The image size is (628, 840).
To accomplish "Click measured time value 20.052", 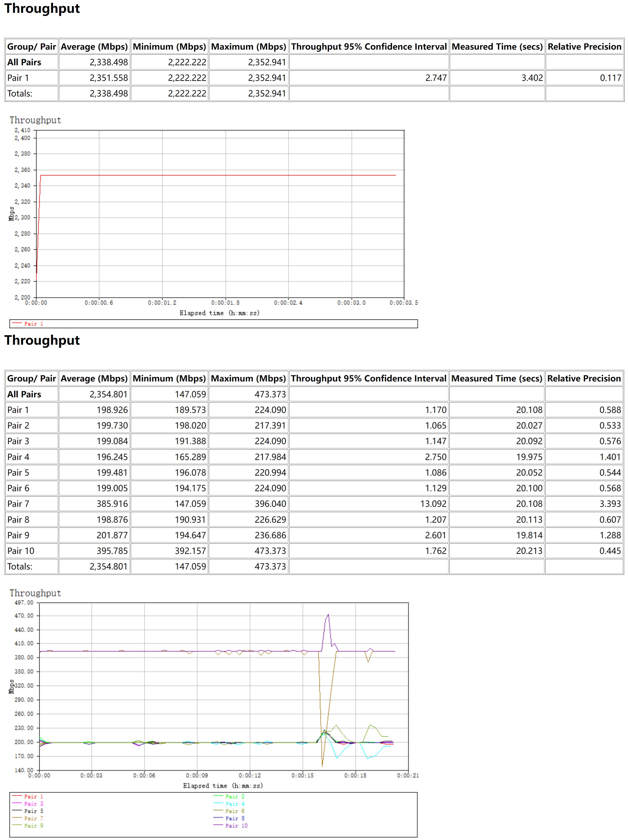I will [x=529, y=472].
